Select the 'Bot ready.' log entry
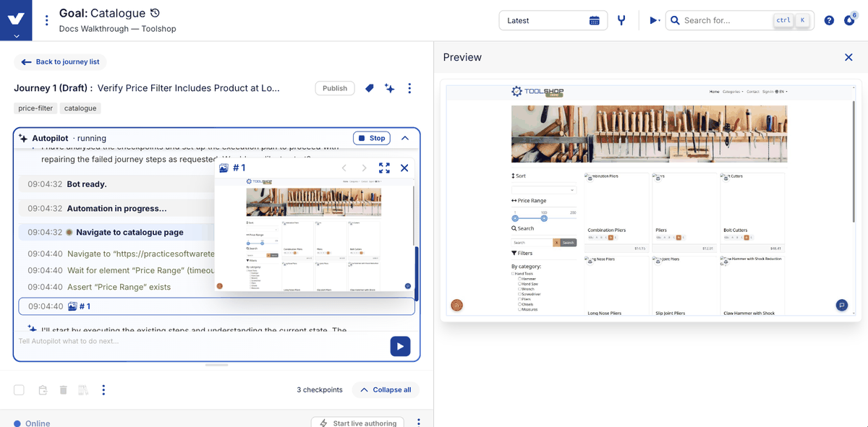Image resolution: width=868 pixels, height=427 pixels. tap(87, 184)
